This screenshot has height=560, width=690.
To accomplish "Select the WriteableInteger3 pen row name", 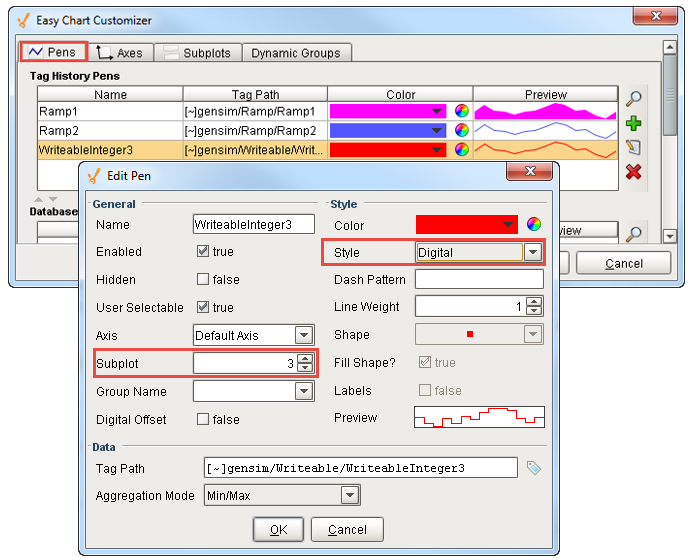I will 110,150.
